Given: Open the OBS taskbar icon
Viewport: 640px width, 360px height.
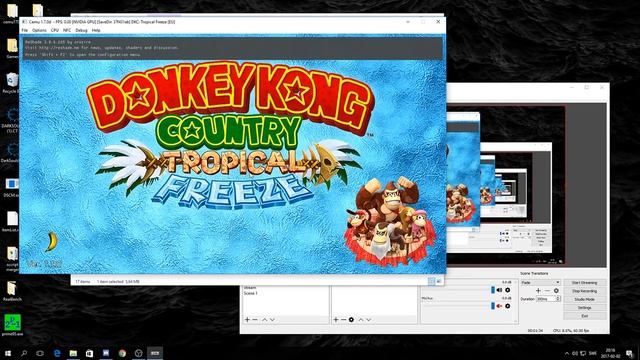Looking at the screenshot, I should click(x=138, y=353).
